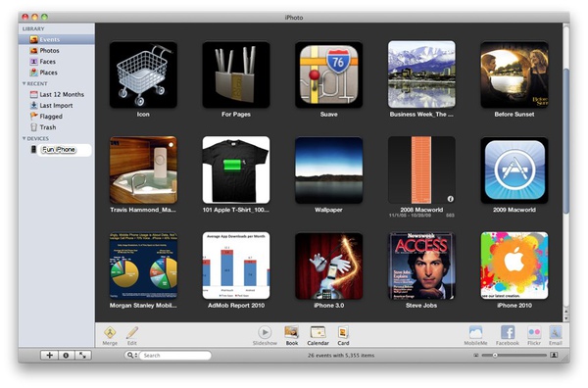Click info icon on 2008 Macworld thumbnail

click(x=451, y=199)
